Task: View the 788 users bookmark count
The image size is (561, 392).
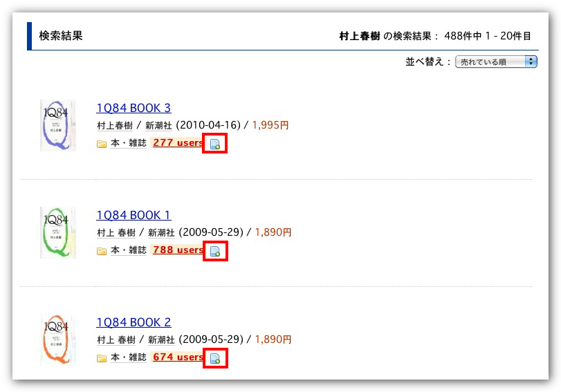Action: [178, 250]
